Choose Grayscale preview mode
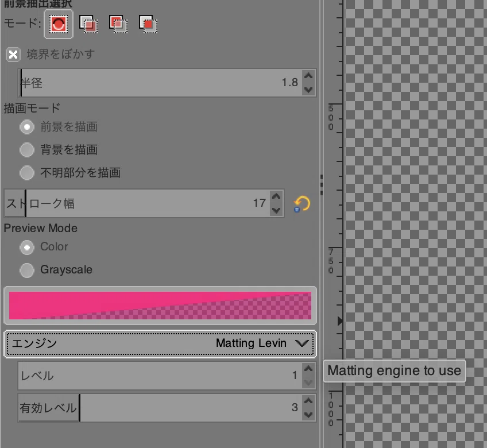487x448 pixels. pyautogui.click(x=27, y=270)
